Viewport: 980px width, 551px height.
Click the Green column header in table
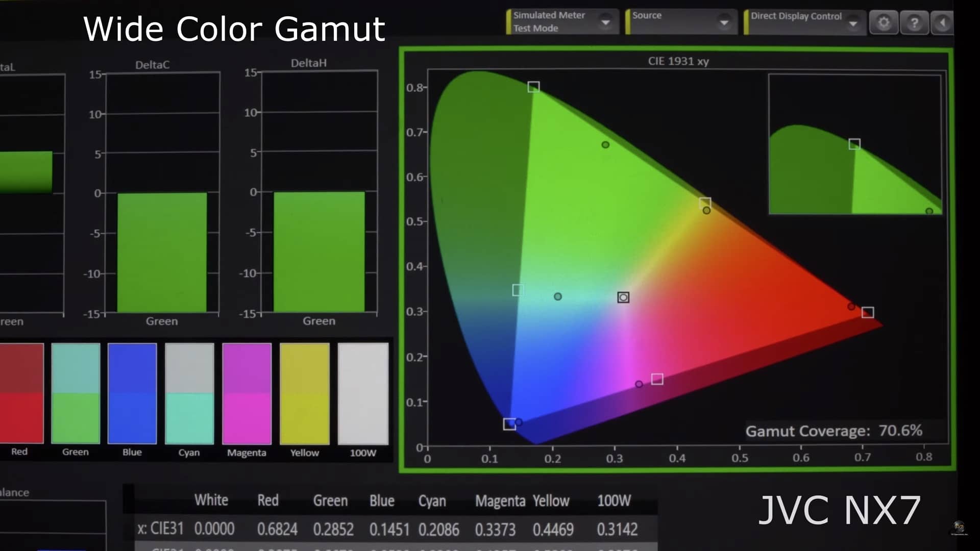[x=330, y=500]
